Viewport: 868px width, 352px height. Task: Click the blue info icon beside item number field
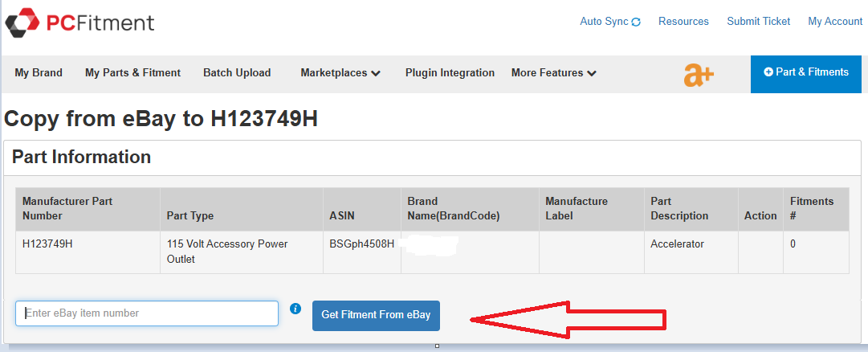pyautogui.click(x=295, y=309)
